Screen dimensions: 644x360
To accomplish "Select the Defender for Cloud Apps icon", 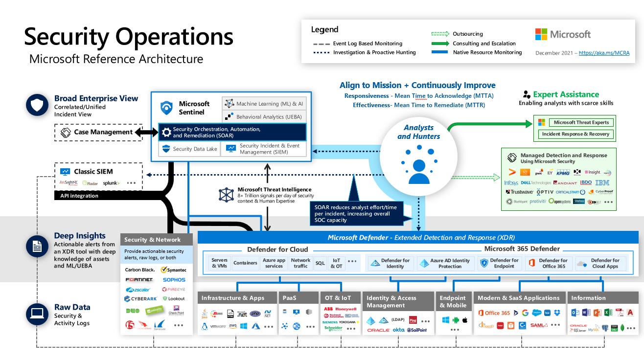I will tap(583, 263).
